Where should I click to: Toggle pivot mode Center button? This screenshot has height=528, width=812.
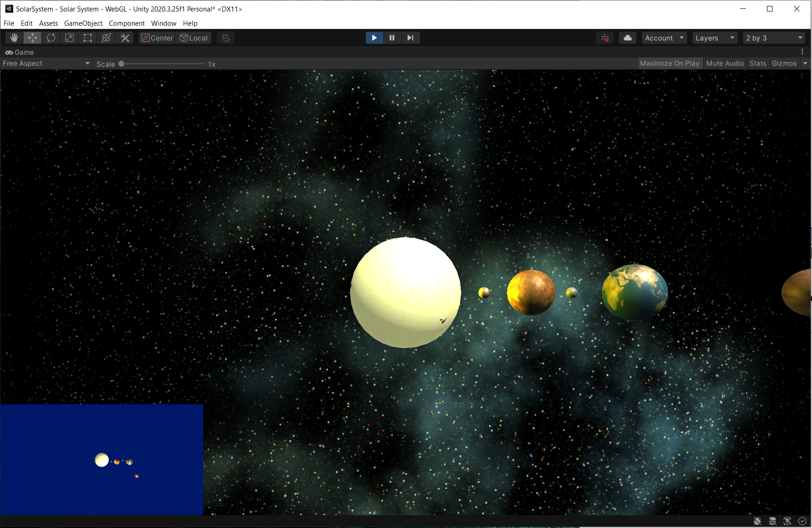(x=157, y=38)
